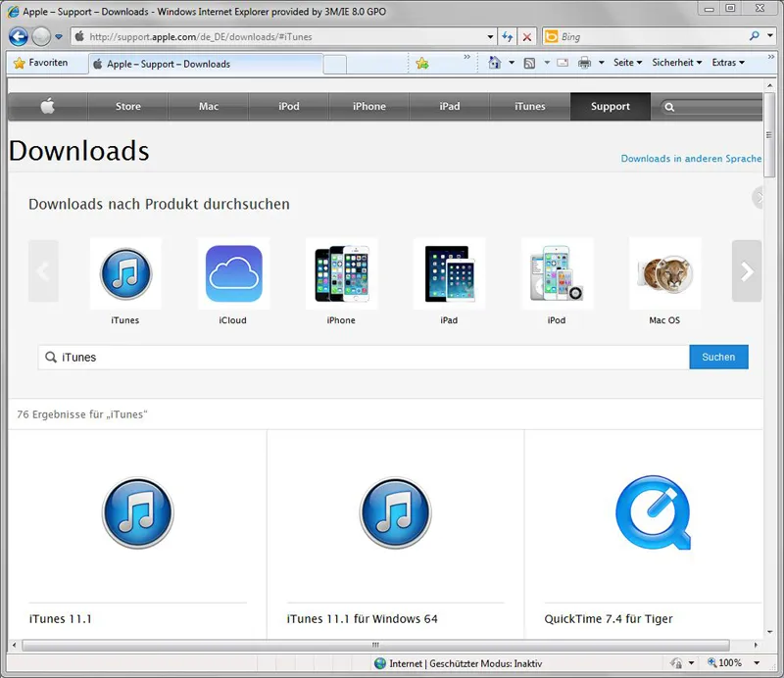The width and height of the screenshot is (784, 678).
Task: Click the toolbar overflow chevron after Extras
Action: click(771, 57)
